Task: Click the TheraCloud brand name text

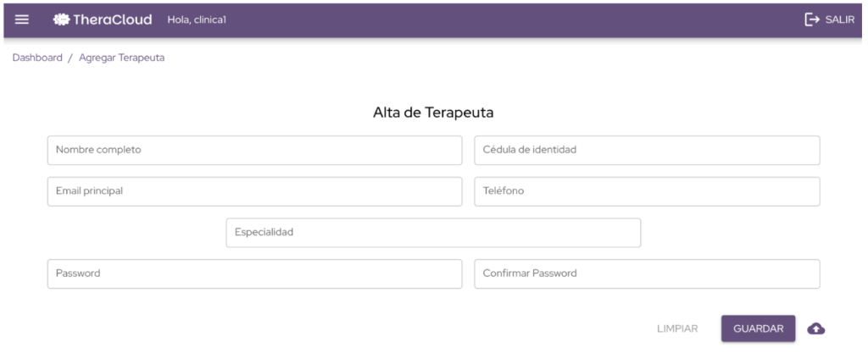Action: pos(113,19)
